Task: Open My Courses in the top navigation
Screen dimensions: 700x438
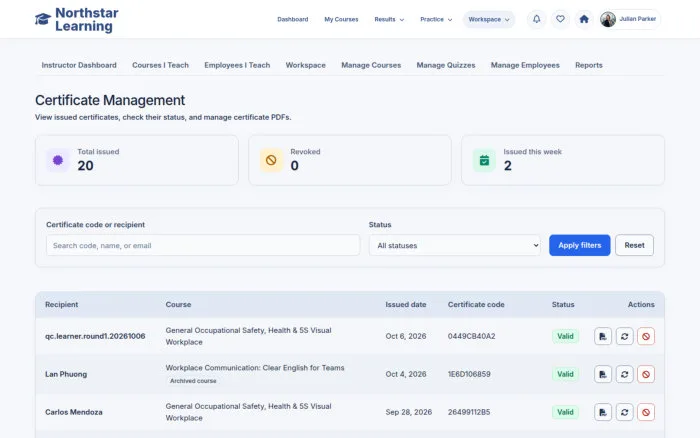Action: point(341,20)
